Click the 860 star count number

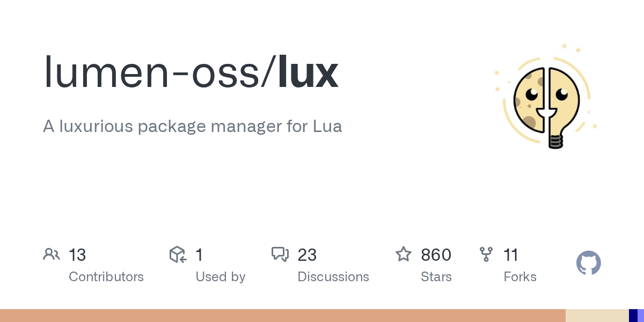coord(436,255)
